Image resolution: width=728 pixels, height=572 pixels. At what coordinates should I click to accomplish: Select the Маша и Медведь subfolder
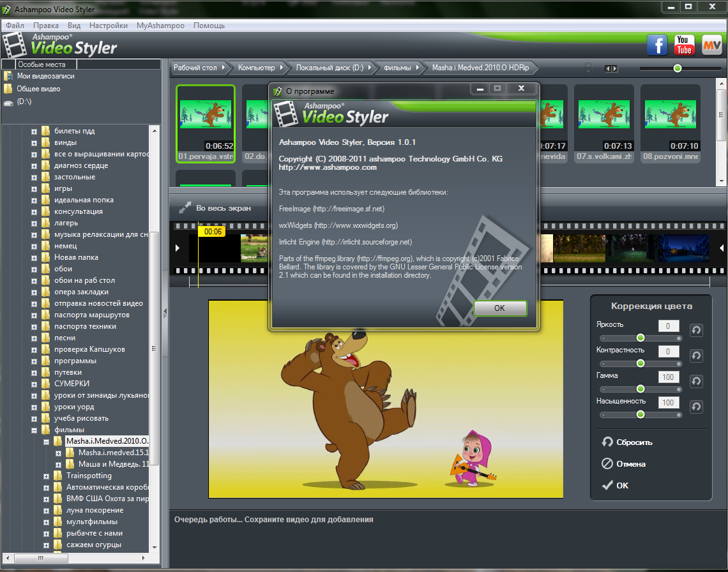point(114,464)
